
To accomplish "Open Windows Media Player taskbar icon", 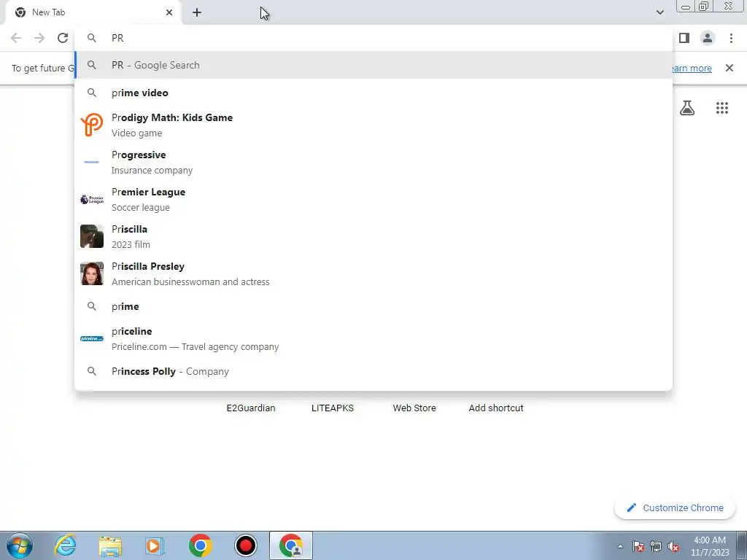I will [155, 545].
